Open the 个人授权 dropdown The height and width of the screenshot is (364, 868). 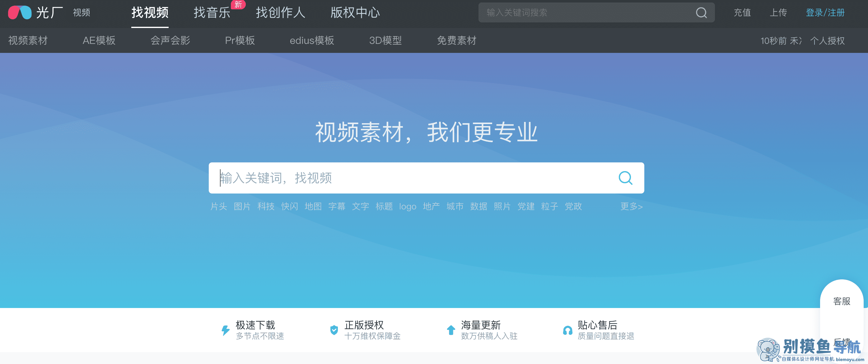click(827, 41)
